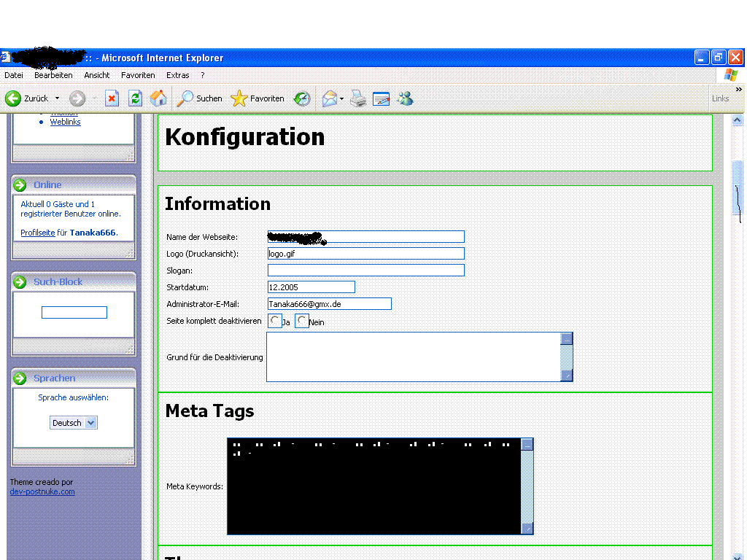The image size is (747, 560).
Task: Expand the mail icon dropdown arrow
Action: pyautogui.click(x=341, y=99)
